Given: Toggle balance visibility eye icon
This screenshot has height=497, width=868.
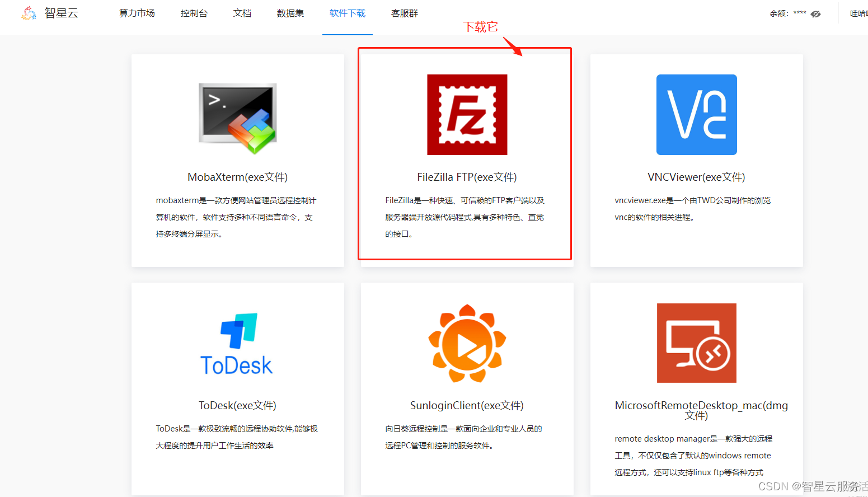Looking at the screenshot, I should coord(816,14).
